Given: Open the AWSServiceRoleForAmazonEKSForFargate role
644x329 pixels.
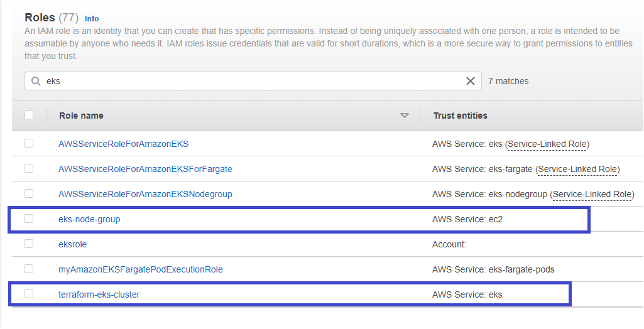Looking at the screenshot, I should (x=145, y=169).
